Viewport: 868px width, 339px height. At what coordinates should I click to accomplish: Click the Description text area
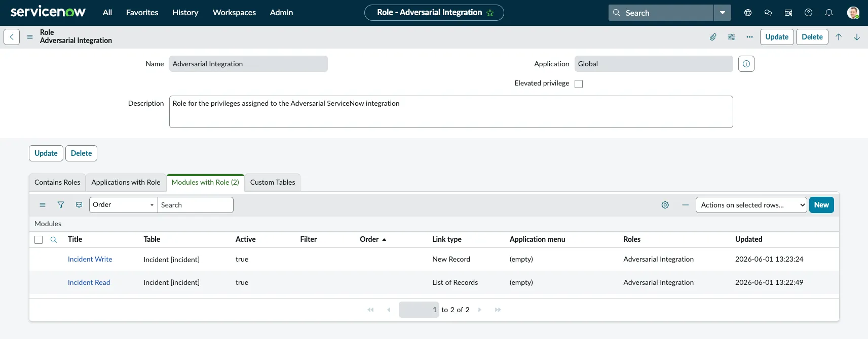pyautogui.click(x=451, y=112)
